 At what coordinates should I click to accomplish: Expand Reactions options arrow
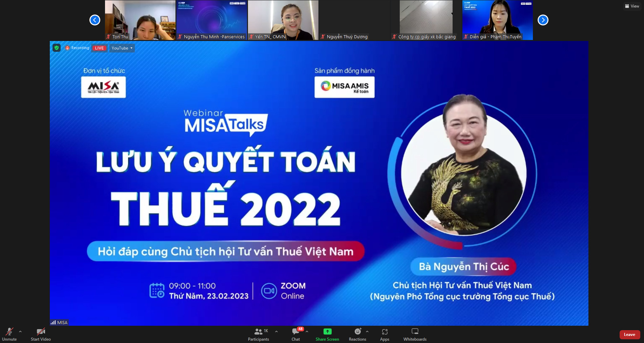pos(367,332)
